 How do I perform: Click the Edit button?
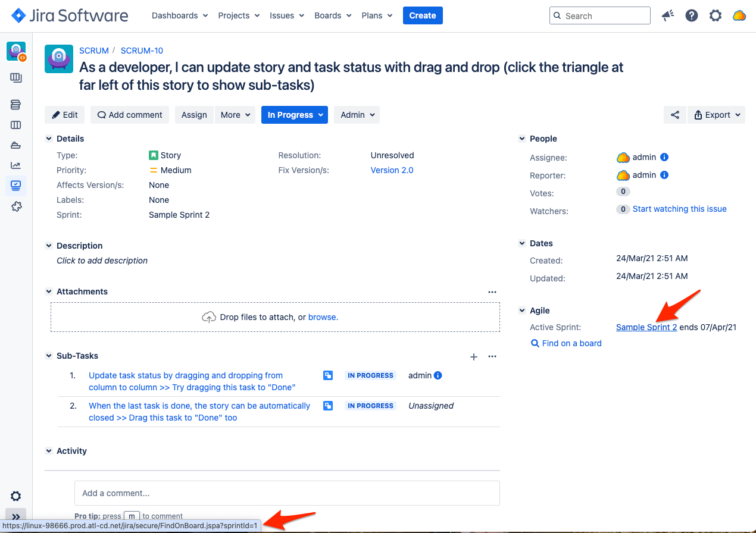(65, 115)
